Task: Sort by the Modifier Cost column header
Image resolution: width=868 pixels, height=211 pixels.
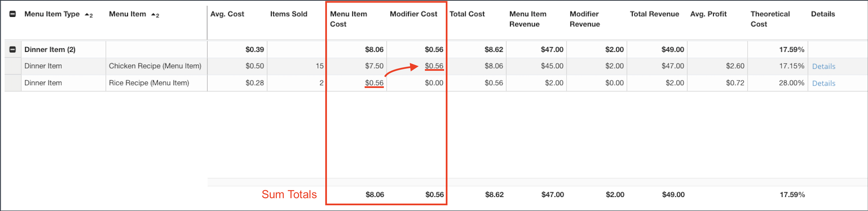Action: [x=413, y=14]
